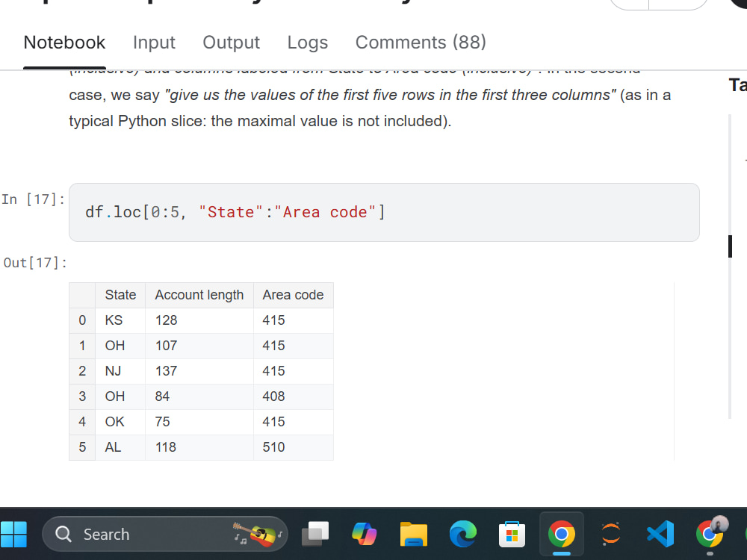
Task: Click the taskbar Search box
Action: (x=165, y=535)
